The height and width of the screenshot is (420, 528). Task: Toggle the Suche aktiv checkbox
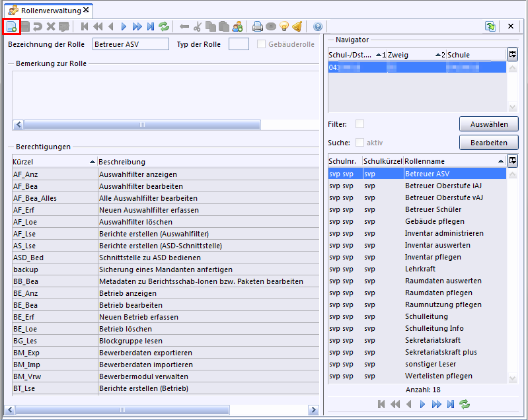pos(359,142)
